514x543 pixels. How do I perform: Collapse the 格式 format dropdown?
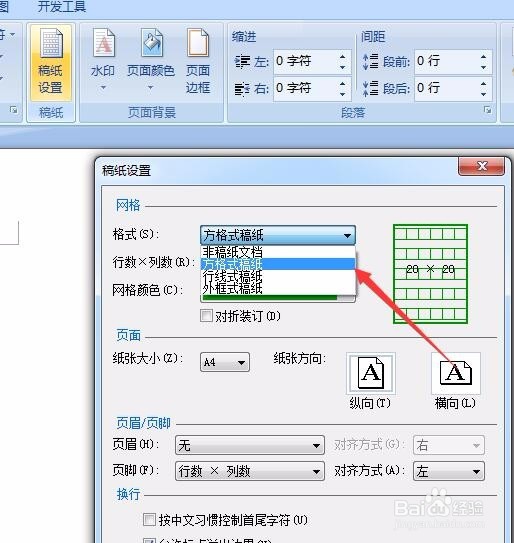347,235
